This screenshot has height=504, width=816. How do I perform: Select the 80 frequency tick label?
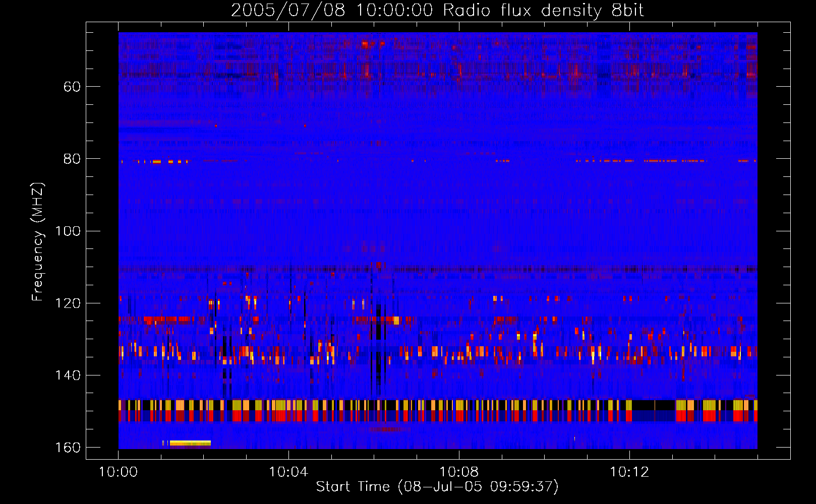[72, 159]
